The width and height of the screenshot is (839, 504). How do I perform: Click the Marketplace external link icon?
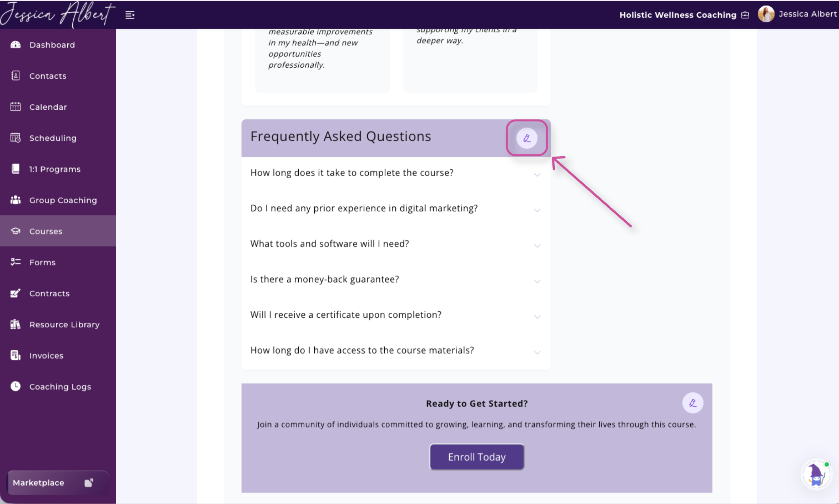tap(89, 483)
